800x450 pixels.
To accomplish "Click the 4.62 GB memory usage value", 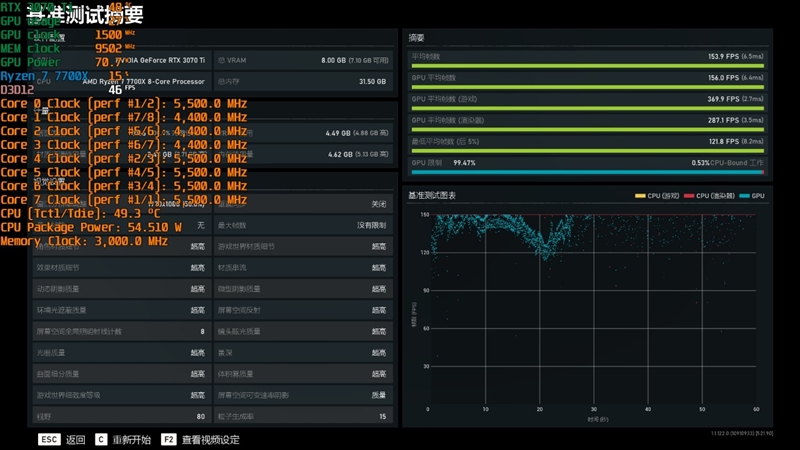I will [340, 154].
